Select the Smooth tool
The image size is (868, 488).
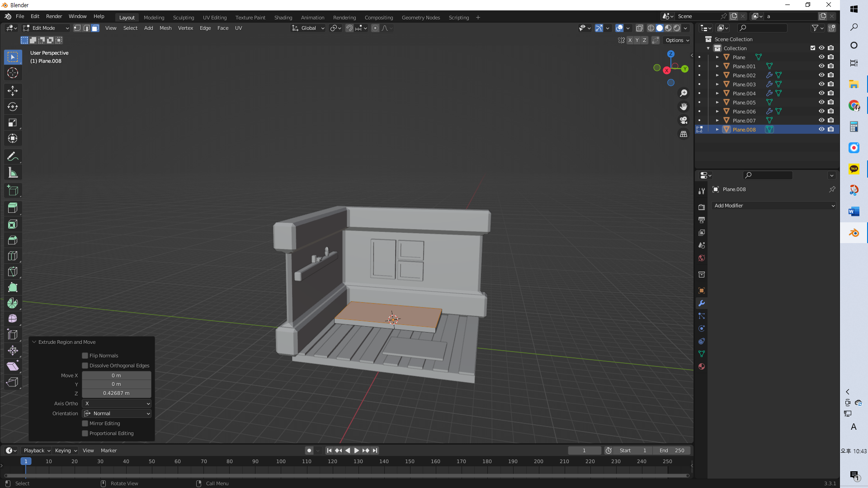click(13, 319)
